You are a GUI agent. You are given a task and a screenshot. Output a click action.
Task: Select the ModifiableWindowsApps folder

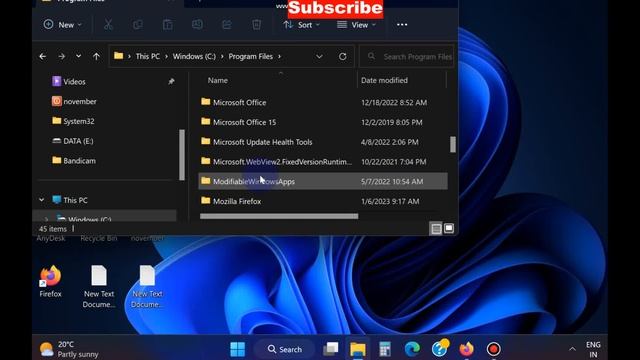(322, 181)
